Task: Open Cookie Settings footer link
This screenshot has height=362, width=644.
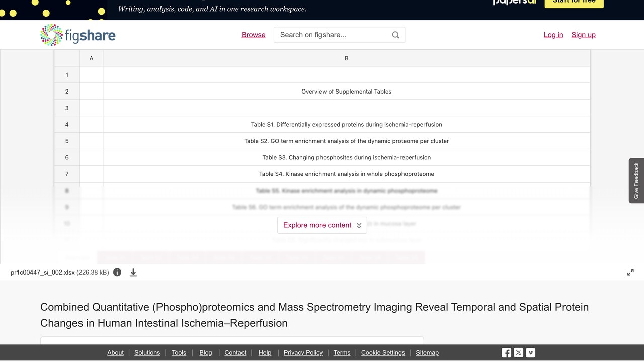Action: [383, 353]
